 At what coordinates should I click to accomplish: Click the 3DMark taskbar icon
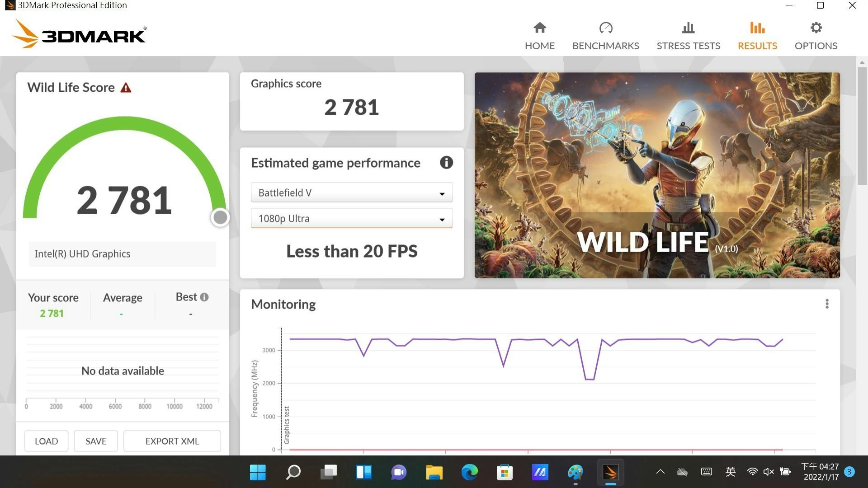(x=610, y=473)
